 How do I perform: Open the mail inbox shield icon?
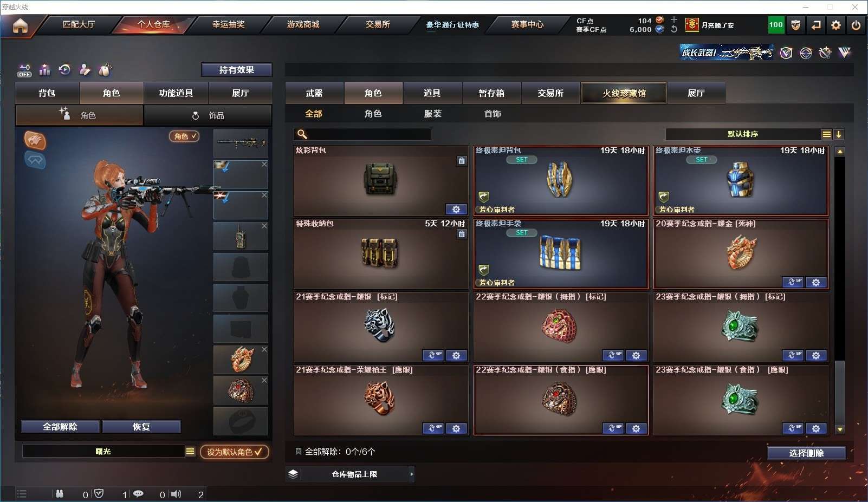(796, 25)
